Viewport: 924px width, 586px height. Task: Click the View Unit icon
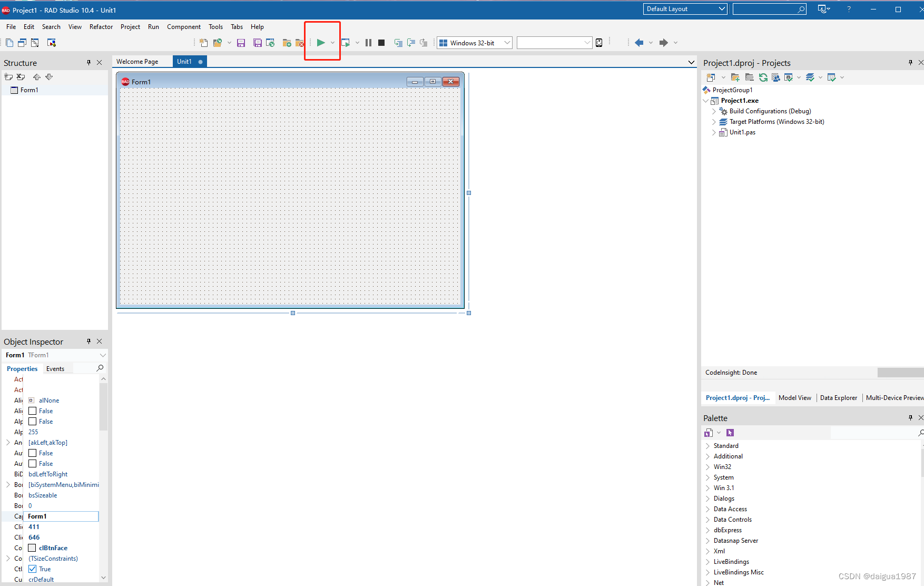[x=9, y=43]
